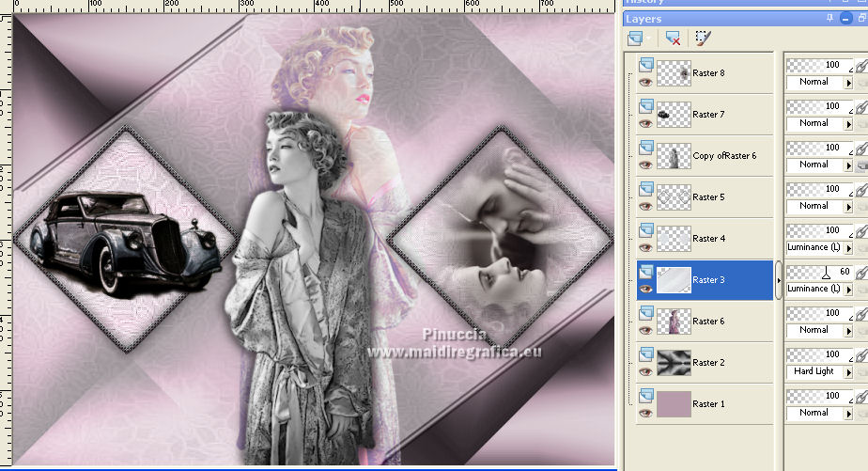Toggle layer link for Raster 8
This screenshot has width=868, height=471.
coord(861,66)
